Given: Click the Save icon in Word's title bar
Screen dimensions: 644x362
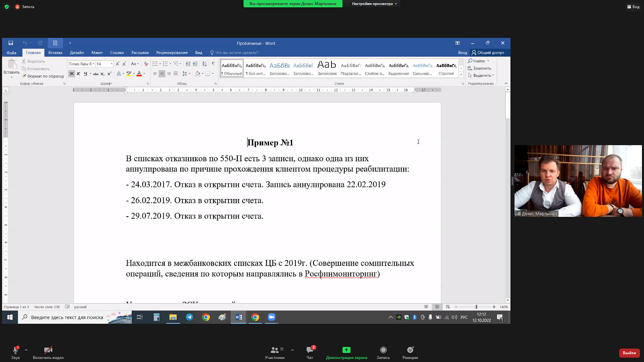Looking at the screenshot, I should [x=11, y=43].
